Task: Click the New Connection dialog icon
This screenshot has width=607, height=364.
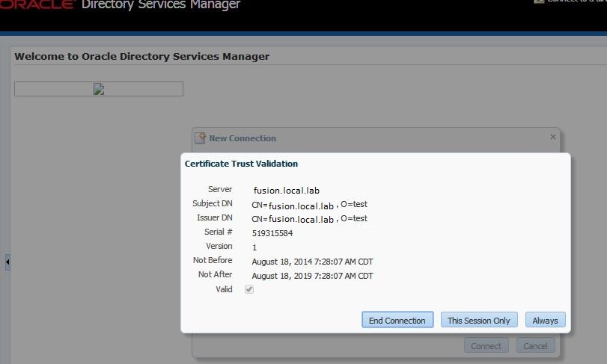Action: pos(200,138)
